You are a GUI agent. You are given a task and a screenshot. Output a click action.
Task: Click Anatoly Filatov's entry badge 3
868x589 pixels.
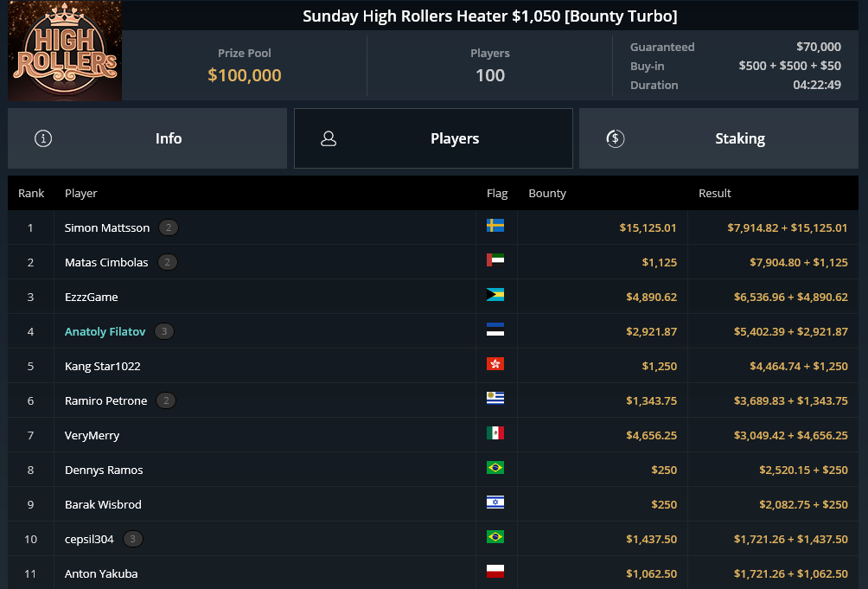tap(164, 331)
